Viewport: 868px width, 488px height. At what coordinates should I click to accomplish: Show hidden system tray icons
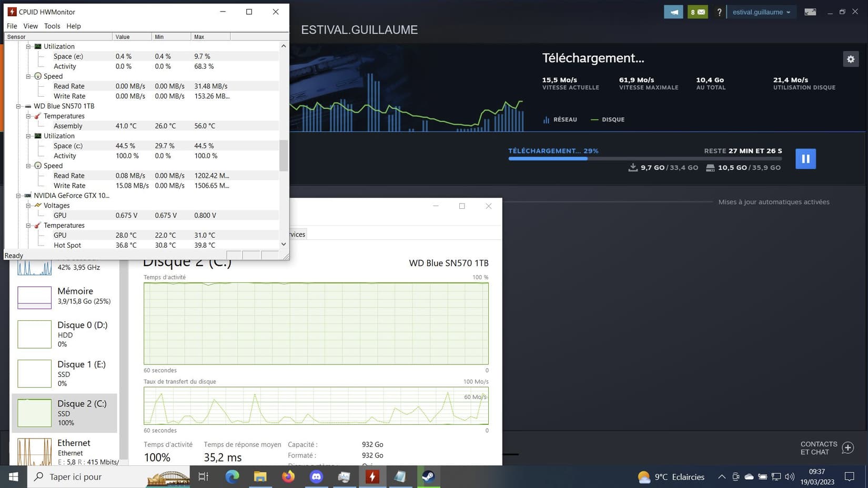722,477
